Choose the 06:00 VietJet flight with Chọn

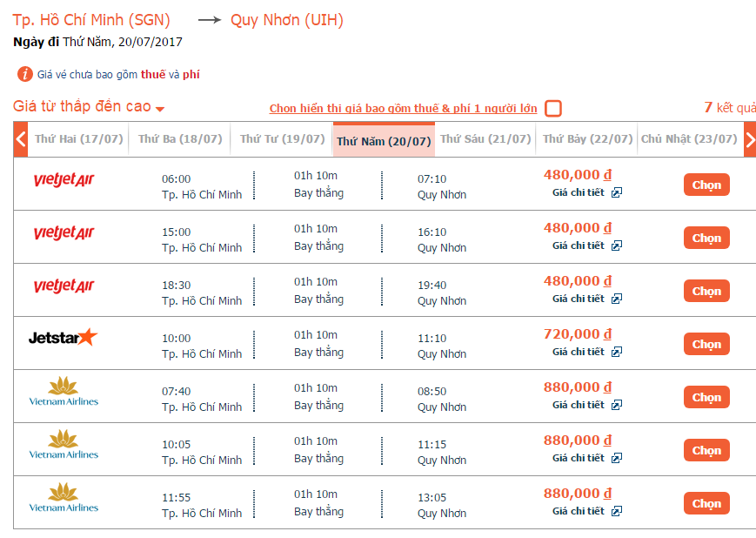tap(706, 185)
